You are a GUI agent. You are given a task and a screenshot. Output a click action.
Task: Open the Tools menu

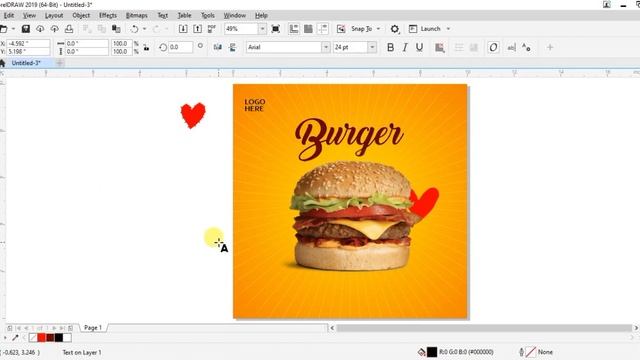pos(208,16)
